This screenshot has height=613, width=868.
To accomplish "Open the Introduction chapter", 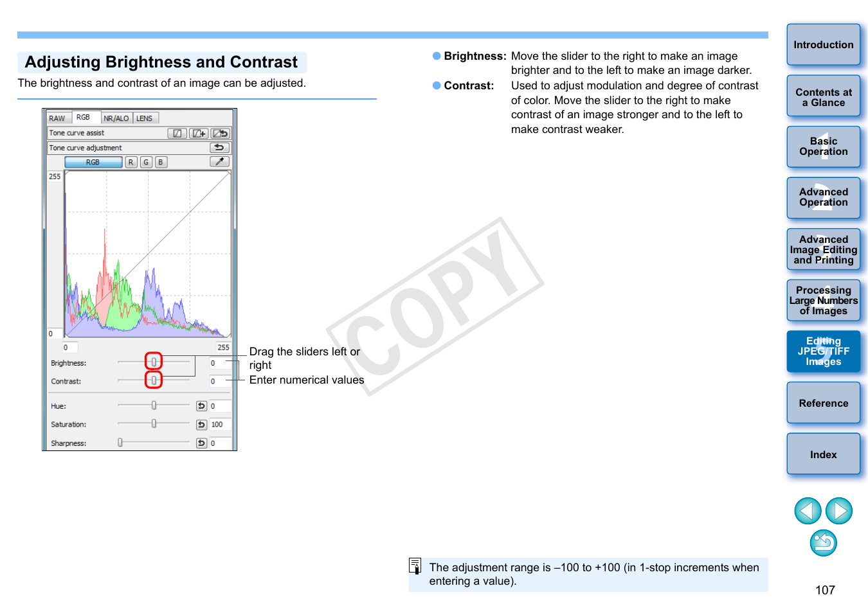I will pyautogui.click(x=823, y=45).
